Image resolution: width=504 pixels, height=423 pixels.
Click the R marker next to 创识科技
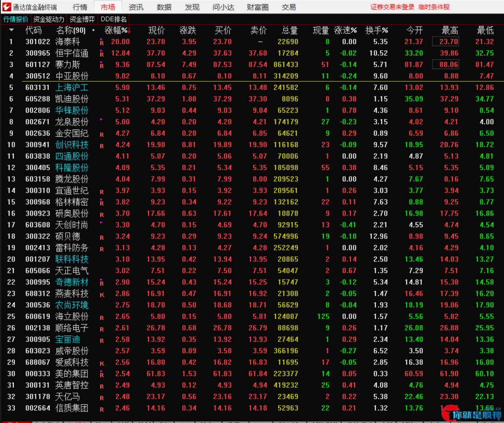pos(102,146)
